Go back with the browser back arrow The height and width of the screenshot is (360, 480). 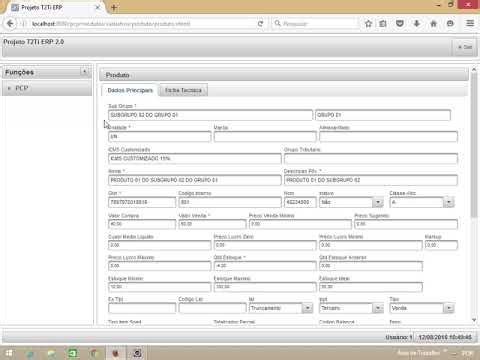pyautogui.click(x=10, y=24)
